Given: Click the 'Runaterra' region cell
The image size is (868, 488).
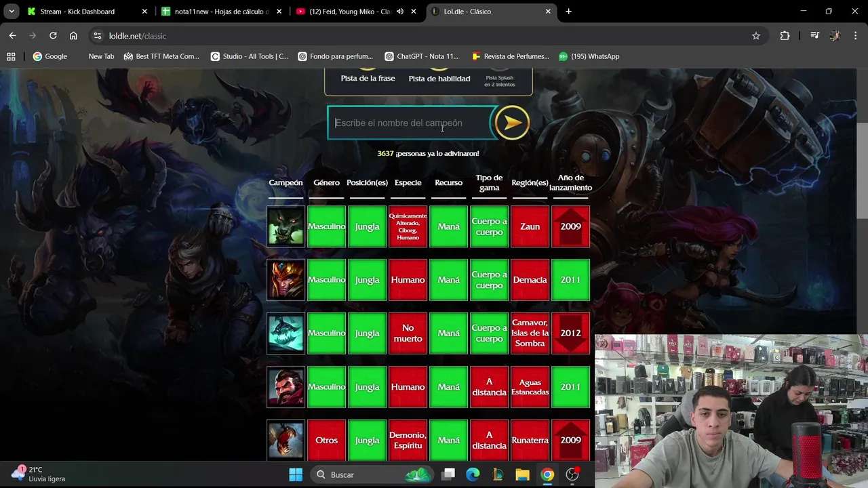Looking at the screenshot, I should [x=530, y=440].
